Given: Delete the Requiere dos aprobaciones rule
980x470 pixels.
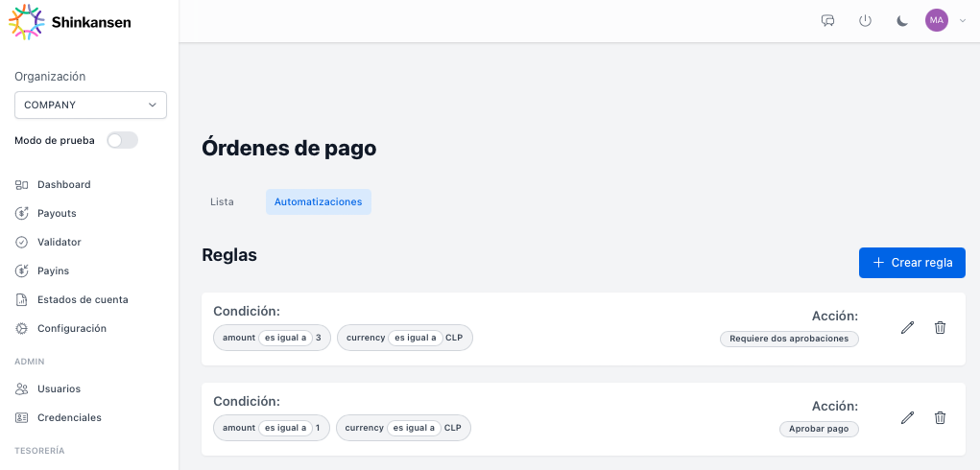Looking at the screenshot, I should pos(940,328).
